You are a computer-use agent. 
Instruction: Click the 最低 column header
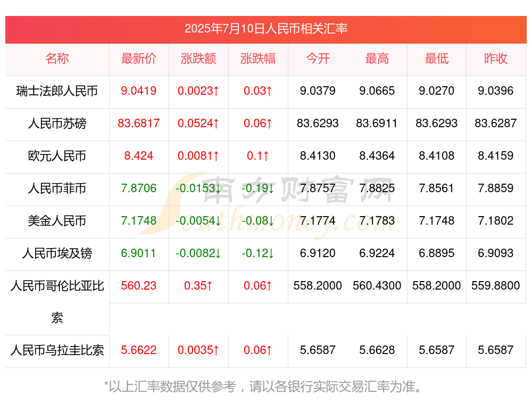click(437, 59)
